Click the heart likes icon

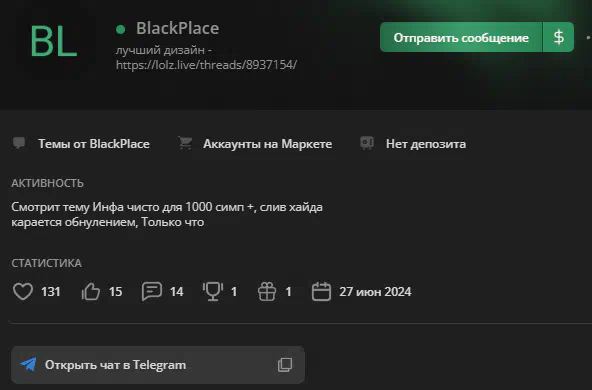[x=23, y=291]
